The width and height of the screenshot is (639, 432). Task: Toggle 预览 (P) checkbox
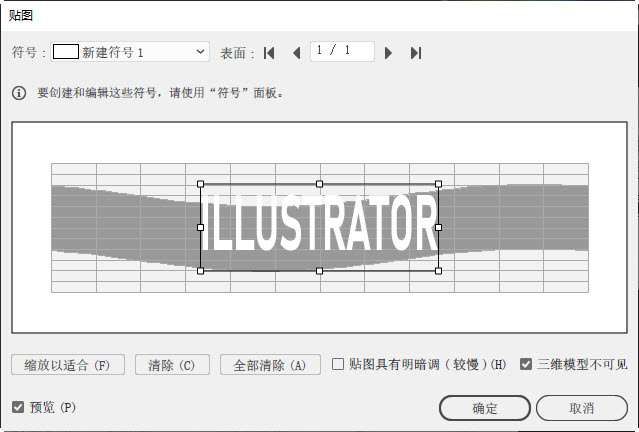(x=18, y=407)
